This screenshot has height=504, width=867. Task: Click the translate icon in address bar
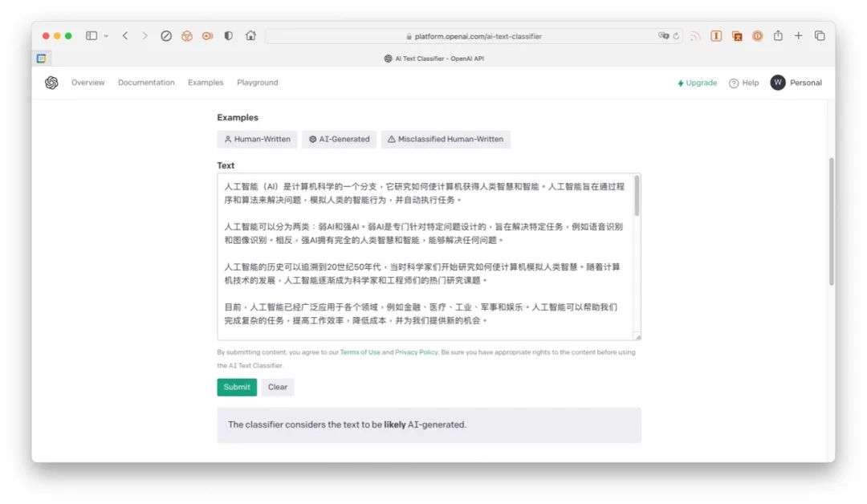pyautogui.click(x=664, y=36)
